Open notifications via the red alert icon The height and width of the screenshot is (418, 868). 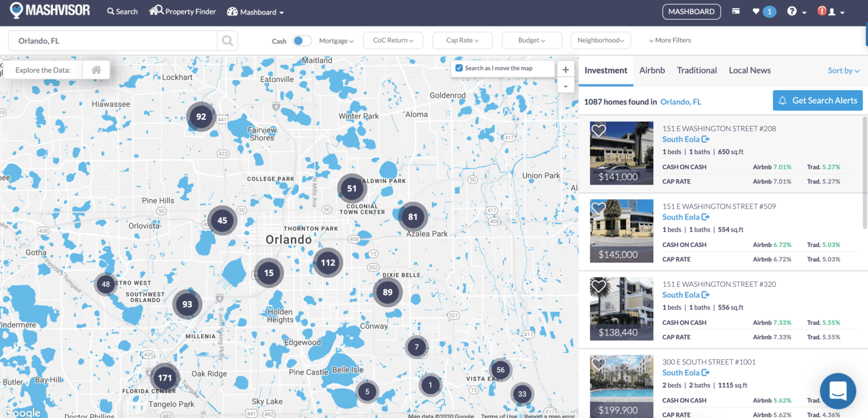tap(821, 11)
